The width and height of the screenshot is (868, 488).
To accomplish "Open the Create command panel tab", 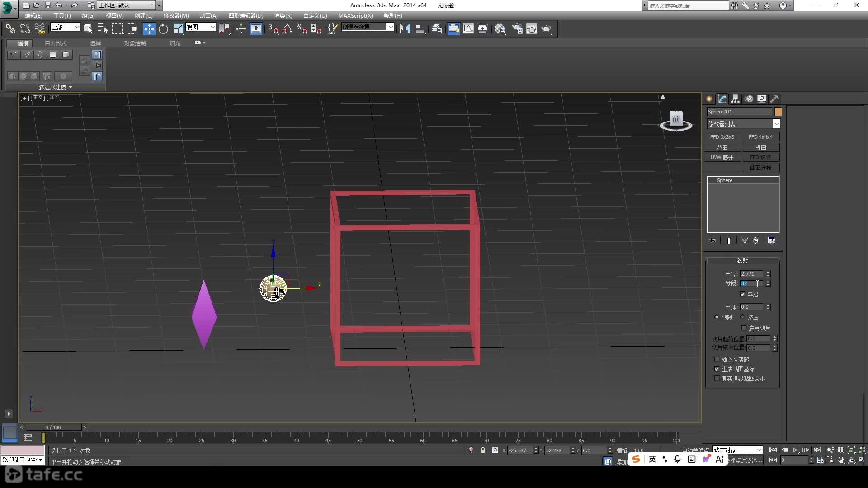I will 709,99.
